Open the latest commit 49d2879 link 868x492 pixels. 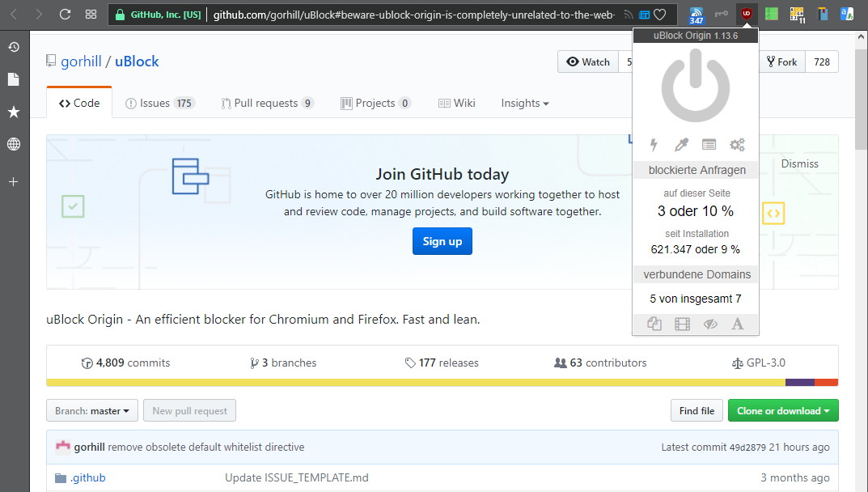tap(747, 447)
